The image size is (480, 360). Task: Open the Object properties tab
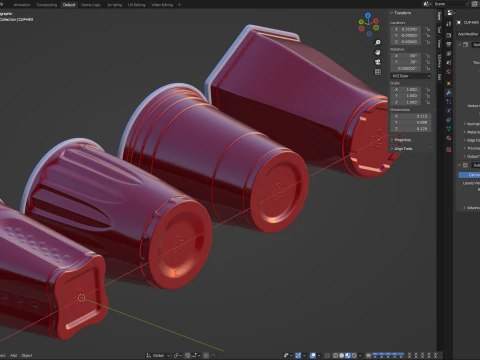tap(449, 83)
